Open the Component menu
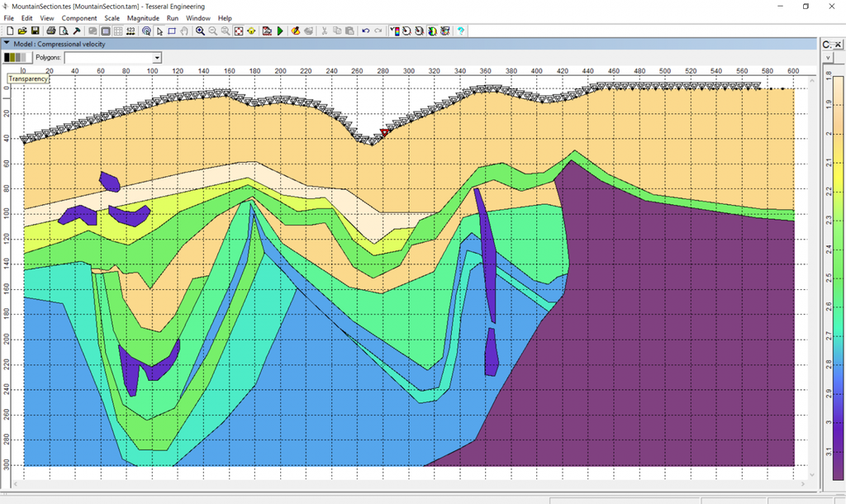Viewport: 846px width, 504px height. (x=78, y=17)
